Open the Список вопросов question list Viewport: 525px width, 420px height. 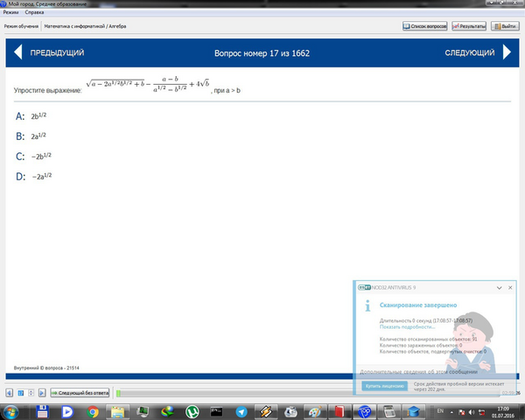(425, 26)
